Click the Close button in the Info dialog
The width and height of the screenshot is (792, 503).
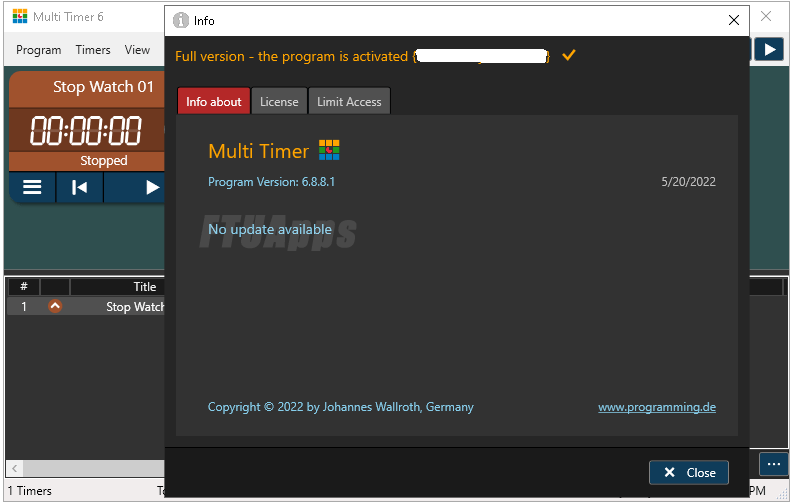688,473
